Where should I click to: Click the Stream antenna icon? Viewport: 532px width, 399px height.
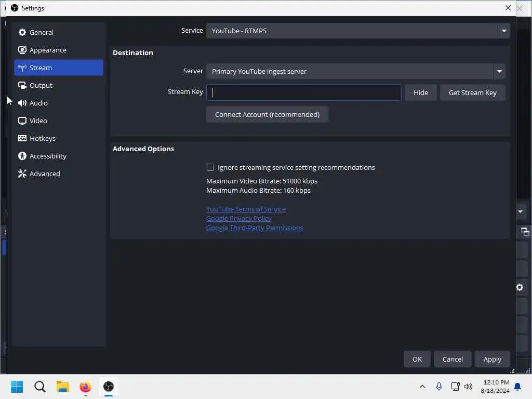[x=22, y=68]
